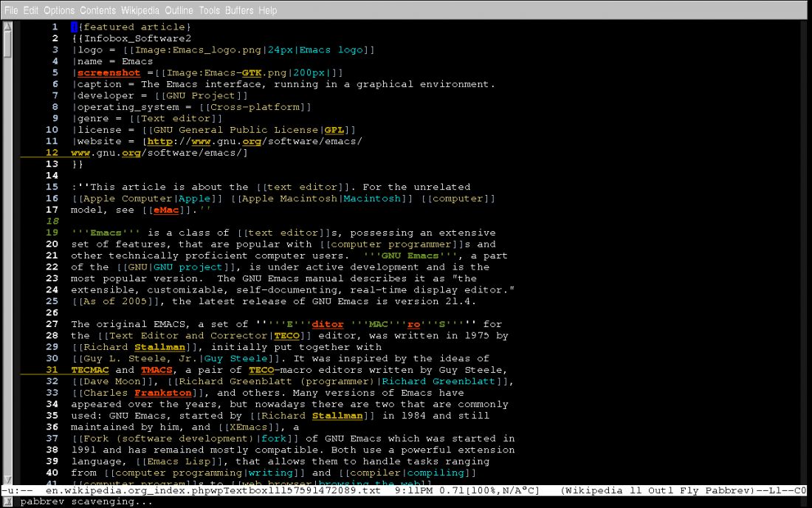Open the Tools menu

[x=209, y=10]
